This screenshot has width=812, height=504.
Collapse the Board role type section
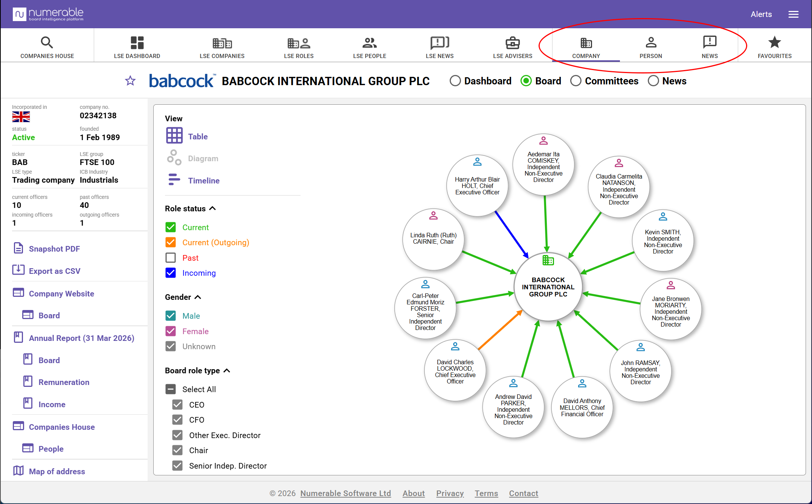227,371
